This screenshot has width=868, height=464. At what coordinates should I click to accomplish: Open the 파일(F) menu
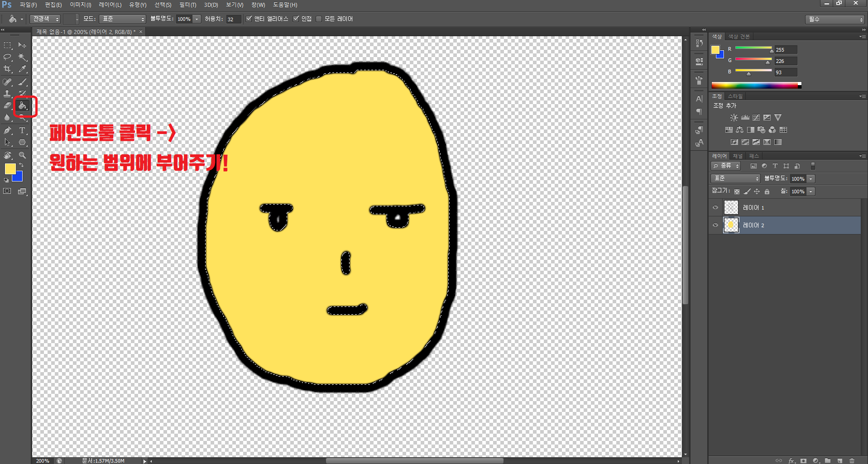28,5
